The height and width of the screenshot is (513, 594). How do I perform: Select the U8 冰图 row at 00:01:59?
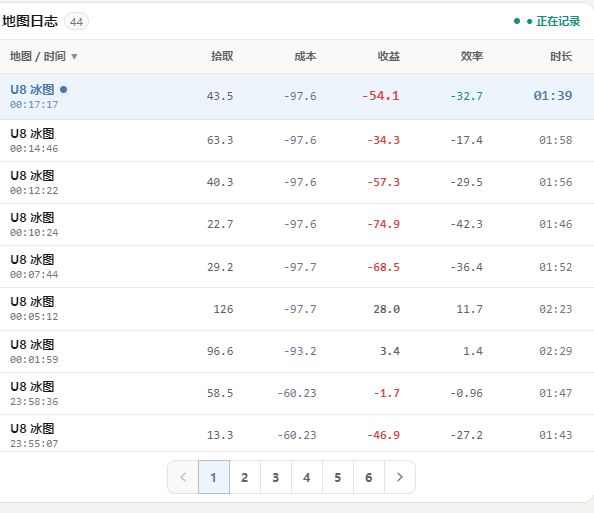tap(297, 351)
